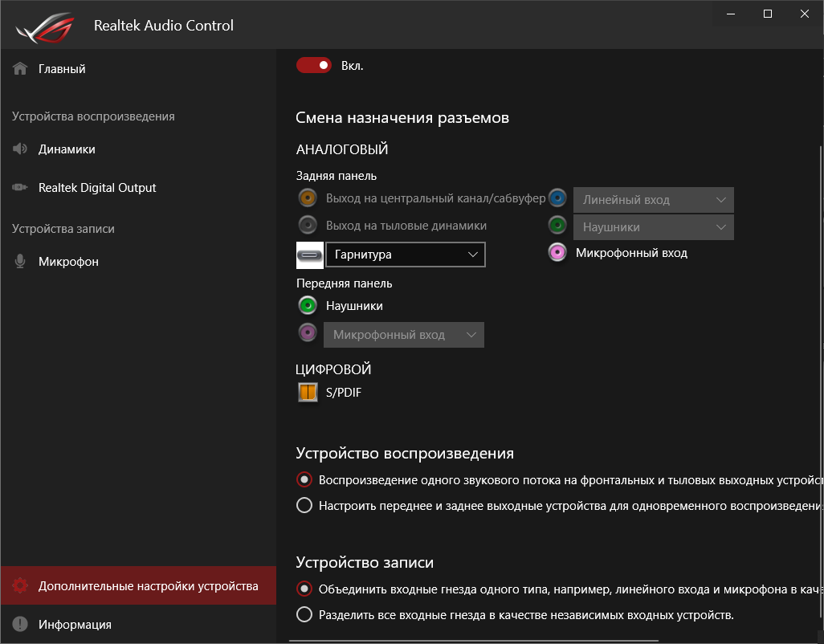
Task: Open the Гарнитура dropdown list
Action: (x=405, y=255)
